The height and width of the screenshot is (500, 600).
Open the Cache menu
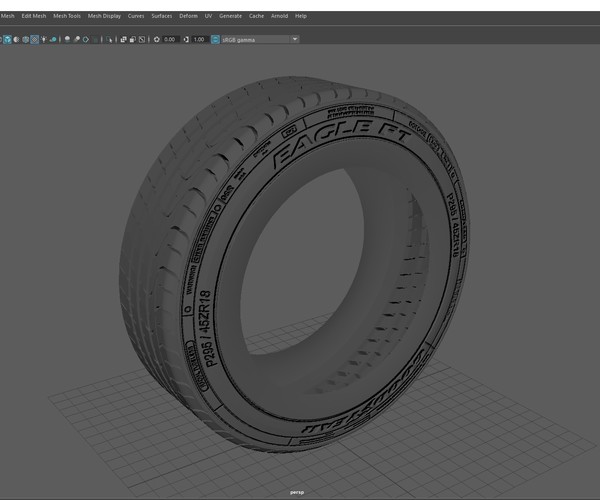(x=256, y=16)
